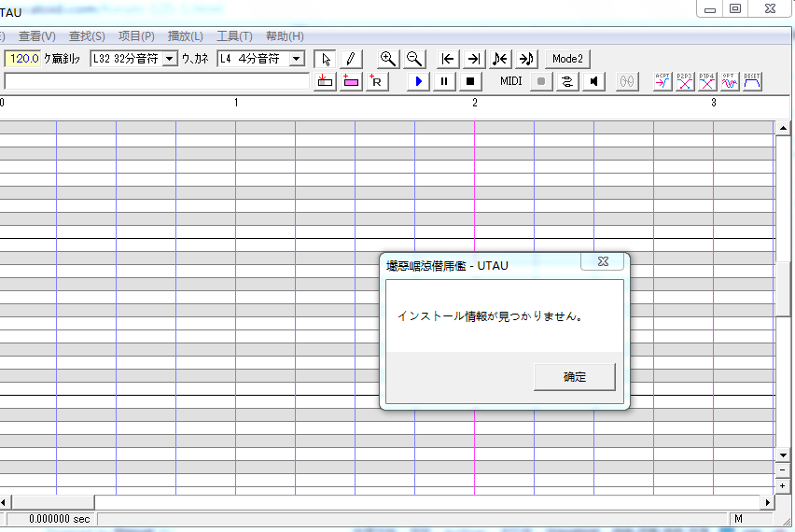Viewport: 795px width, 532px height.
Task: Click measure 2 on the ruler
Action: click(475, 103)
